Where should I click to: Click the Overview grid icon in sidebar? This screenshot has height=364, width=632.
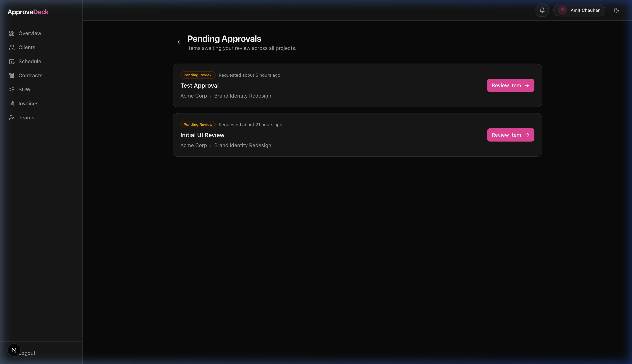click(x=12, y=33)
